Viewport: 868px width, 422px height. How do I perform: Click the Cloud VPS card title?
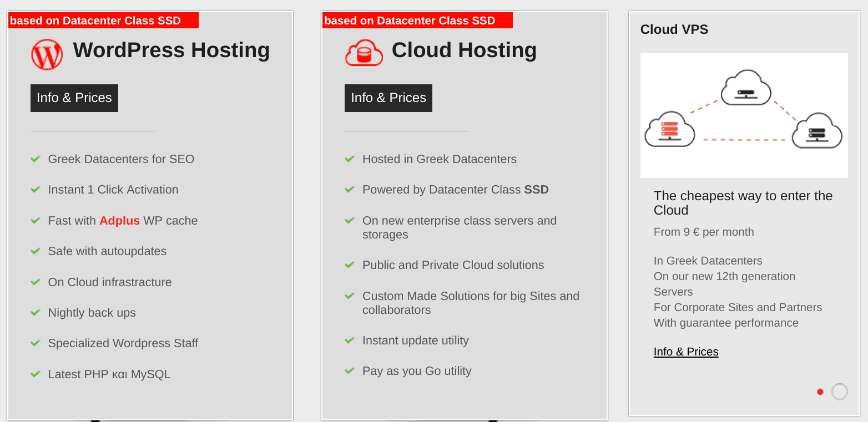click(674, 29)
